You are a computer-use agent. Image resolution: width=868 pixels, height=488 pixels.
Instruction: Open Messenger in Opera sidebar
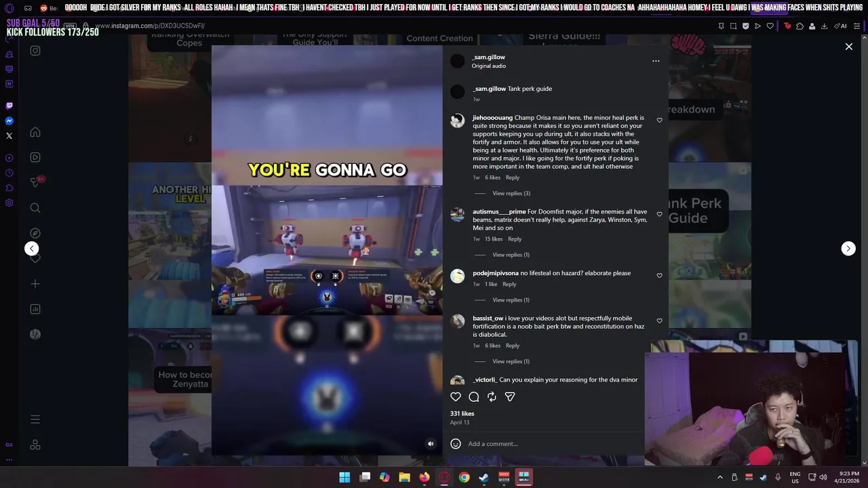pos(9,121)
